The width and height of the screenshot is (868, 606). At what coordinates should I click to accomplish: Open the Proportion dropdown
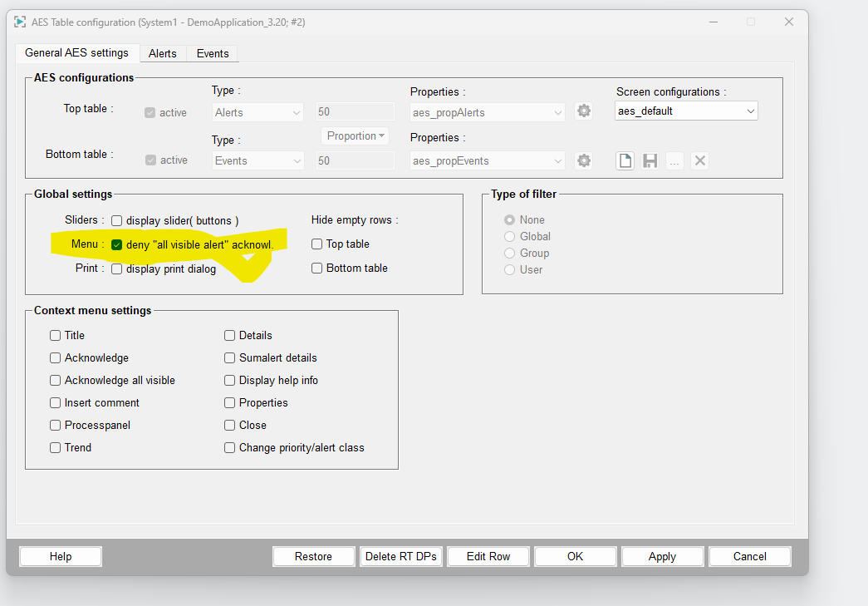pos(356,135)
